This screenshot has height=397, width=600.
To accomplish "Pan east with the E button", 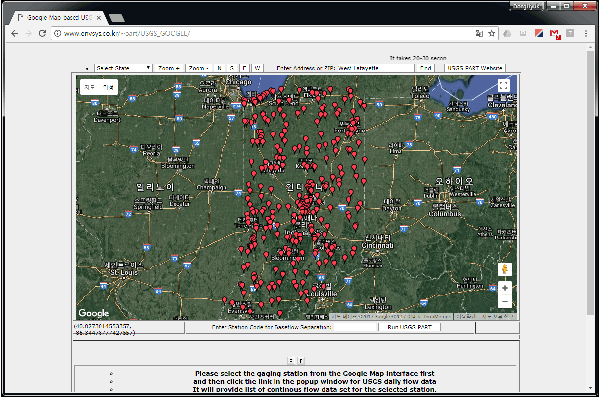I will pos(245,68).
